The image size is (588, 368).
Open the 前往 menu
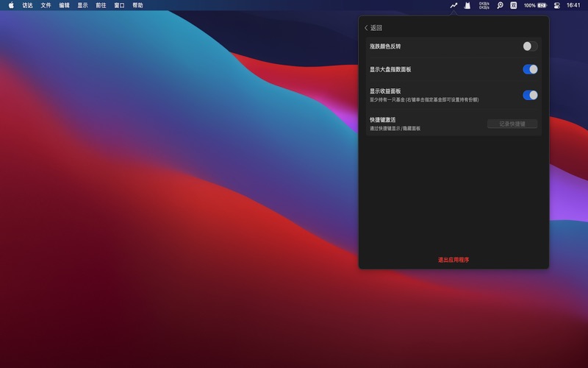[x=101, y=5]
